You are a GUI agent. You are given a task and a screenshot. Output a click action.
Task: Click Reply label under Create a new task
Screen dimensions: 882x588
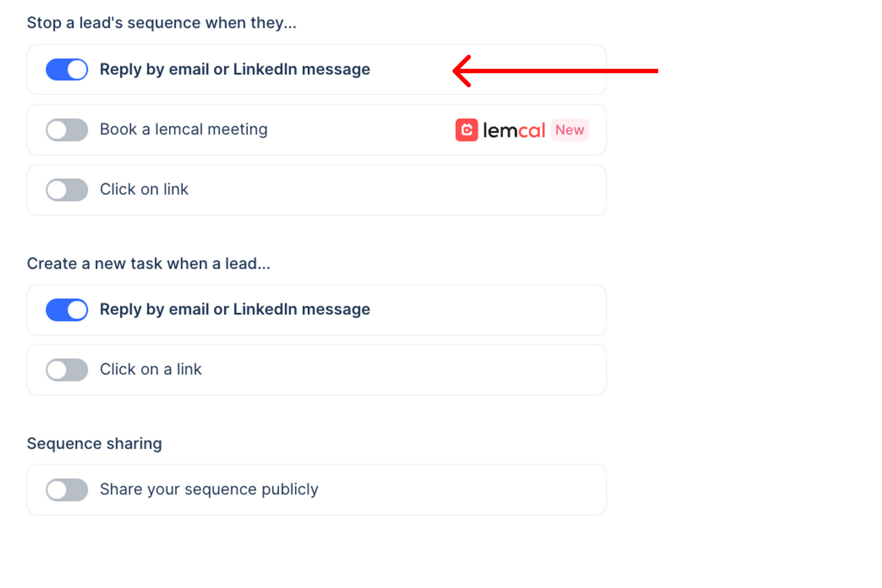coord(235,309)
